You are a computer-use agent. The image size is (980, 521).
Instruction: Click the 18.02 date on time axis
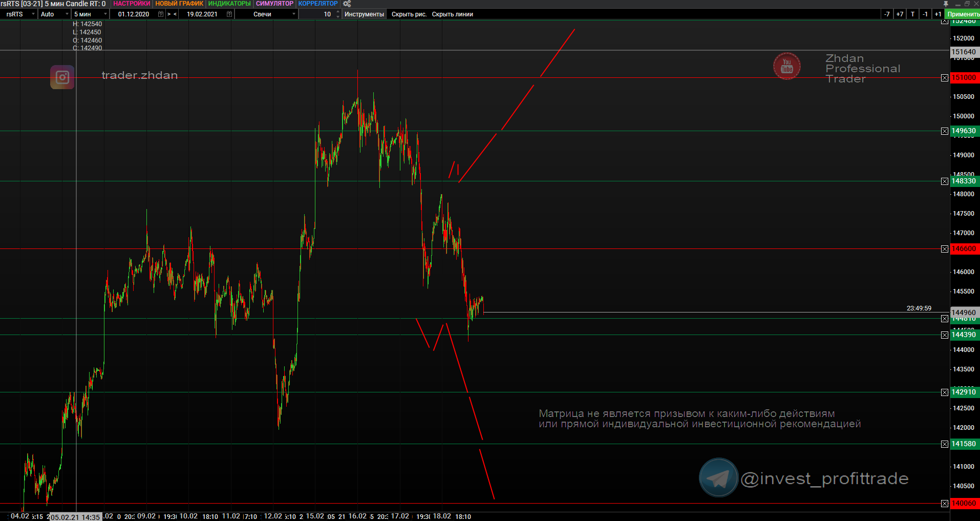click(x=442, y=516)
